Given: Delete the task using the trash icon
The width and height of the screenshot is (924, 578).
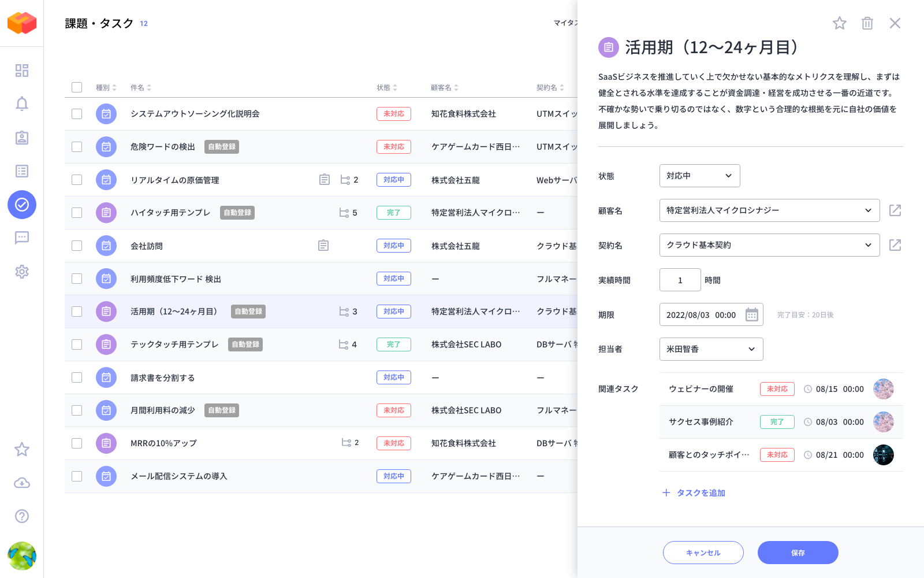Looking at the screenshot, I should coord(867,23).
